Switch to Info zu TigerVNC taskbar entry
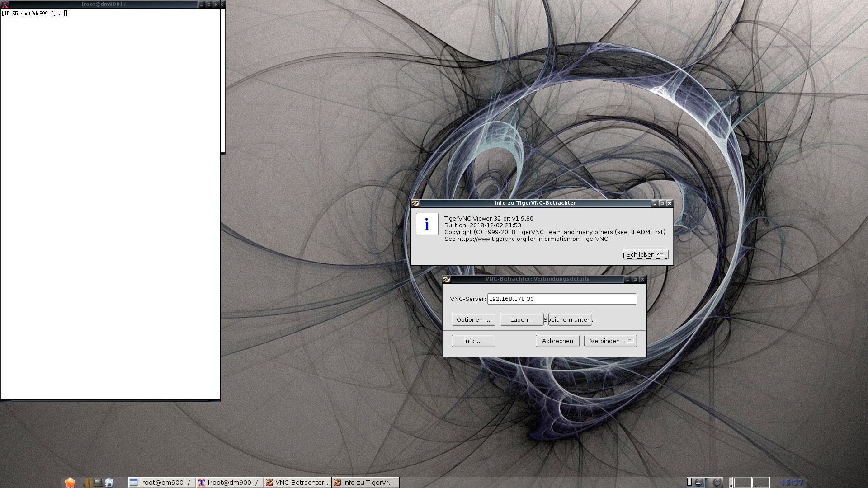The width and height of the screenshot is (868, 488). (x=365, y=483)
